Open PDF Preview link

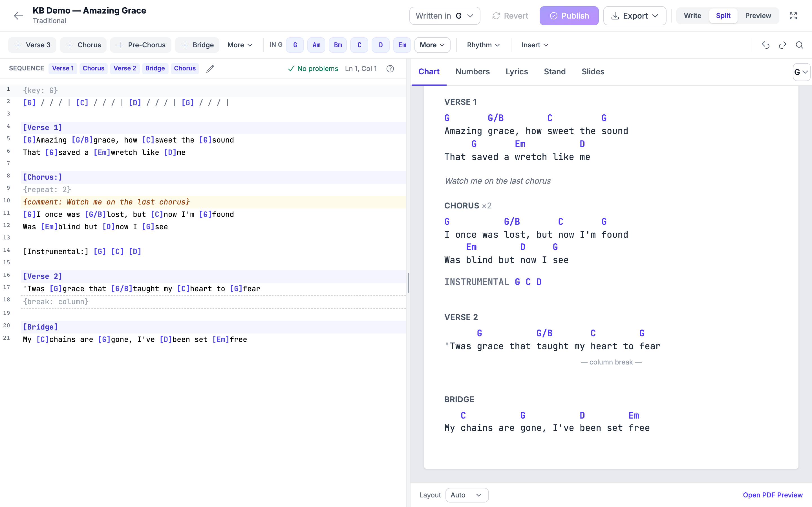pos(773,495)
